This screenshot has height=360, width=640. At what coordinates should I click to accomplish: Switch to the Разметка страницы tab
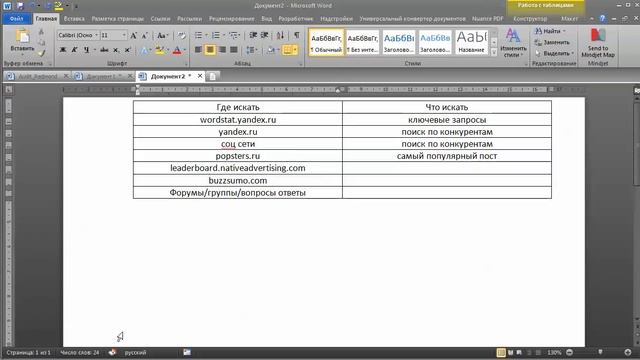point(118,19)
